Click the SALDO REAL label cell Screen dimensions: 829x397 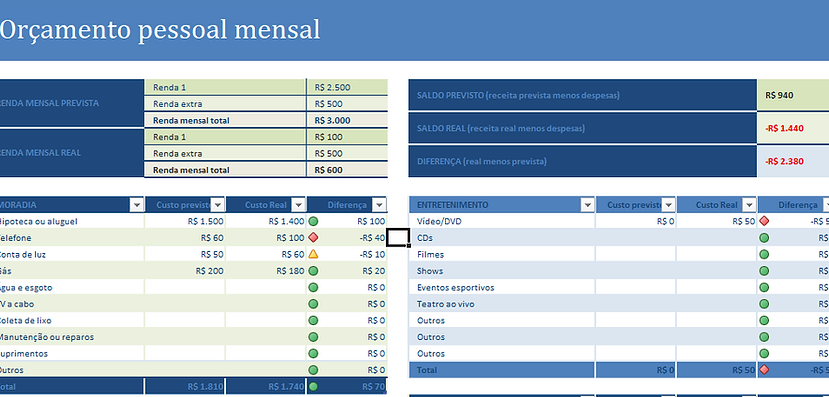click(x=583, y=128)
